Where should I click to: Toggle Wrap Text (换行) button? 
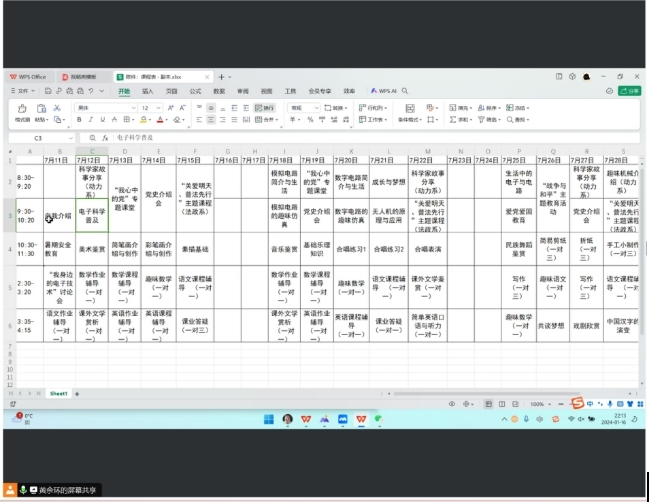tap(260, 107)
